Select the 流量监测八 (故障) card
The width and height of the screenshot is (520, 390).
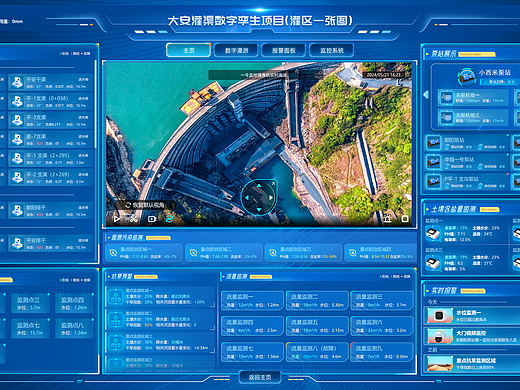(x=317, y=352)
